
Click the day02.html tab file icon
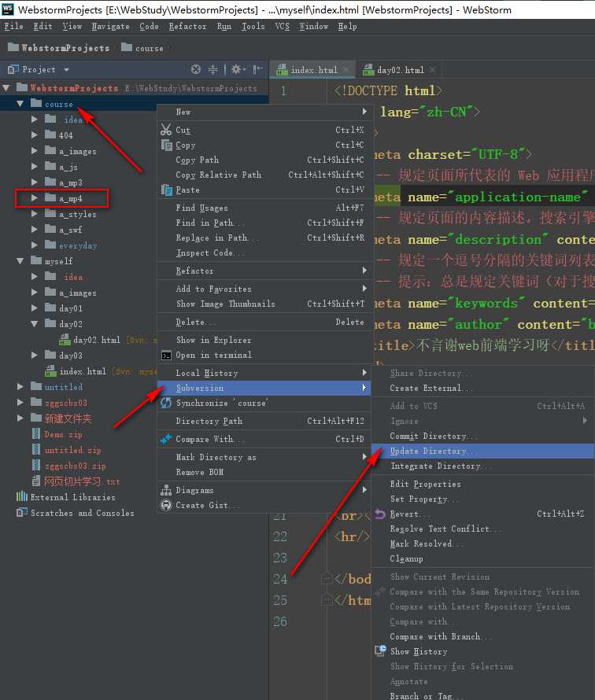click(368, 70)
